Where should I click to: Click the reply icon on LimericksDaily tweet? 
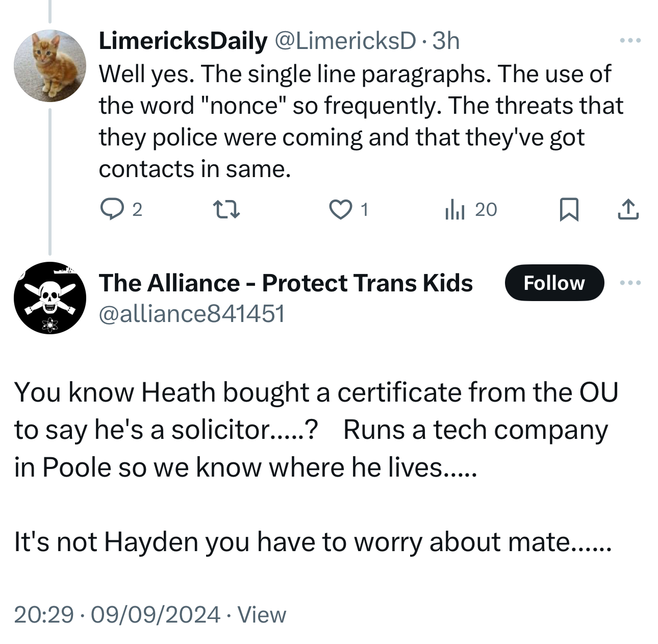pos(111,209)
